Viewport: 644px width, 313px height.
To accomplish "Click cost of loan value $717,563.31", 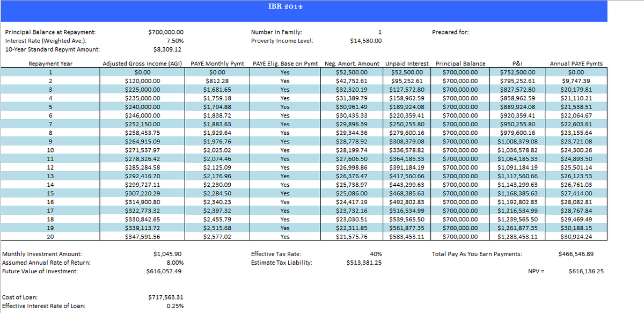I will (x=166, y=297).
